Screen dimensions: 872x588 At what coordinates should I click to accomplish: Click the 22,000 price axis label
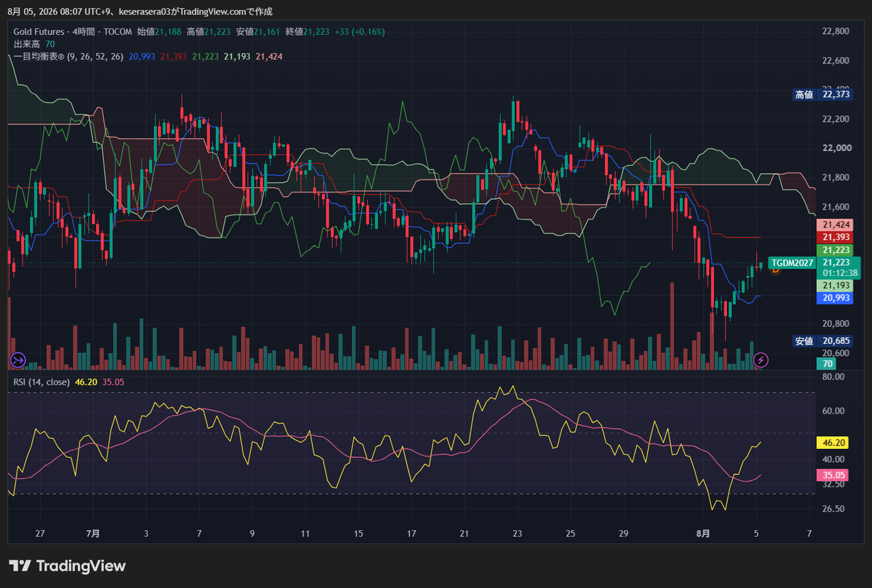click(x=836, y=149)
